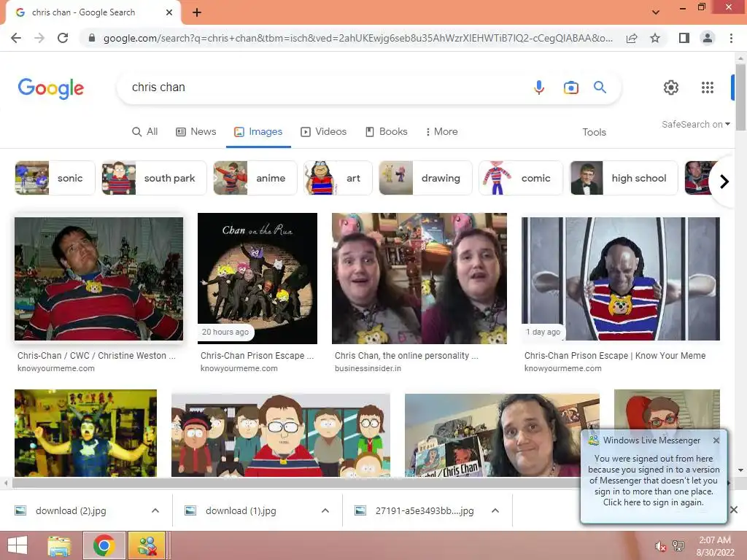Viewport: 747px width, 560px height.
Task: Open the Chan on the Run image thumbnail
Action: point(258,278)
